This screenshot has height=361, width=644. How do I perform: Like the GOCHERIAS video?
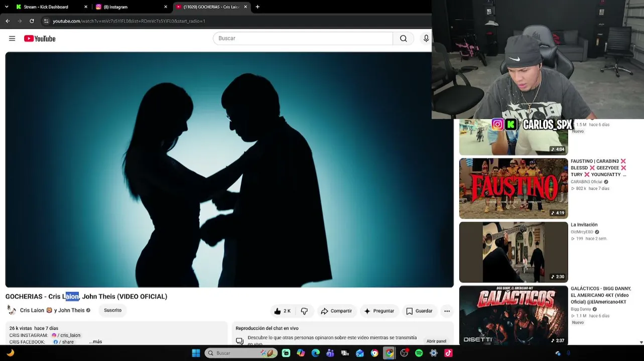point(282,311)
